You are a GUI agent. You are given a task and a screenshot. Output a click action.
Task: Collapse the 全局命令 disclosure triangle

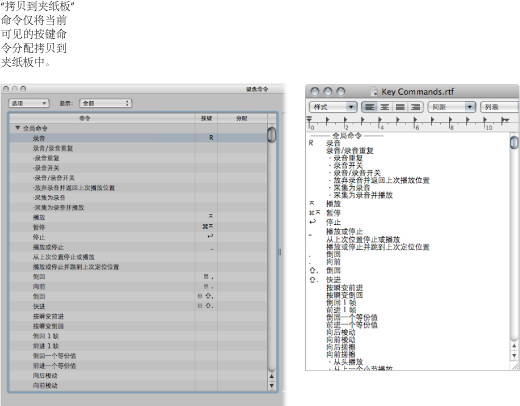[18, 128]
